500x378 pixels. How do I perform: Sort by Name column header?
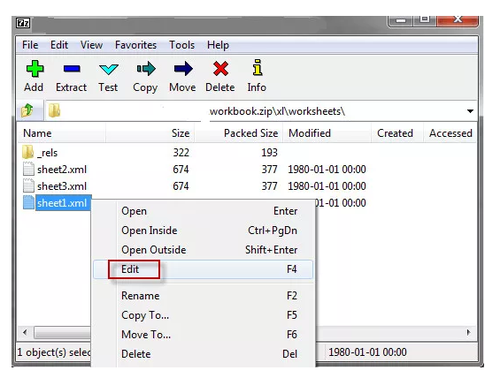[x=61, y=133]
